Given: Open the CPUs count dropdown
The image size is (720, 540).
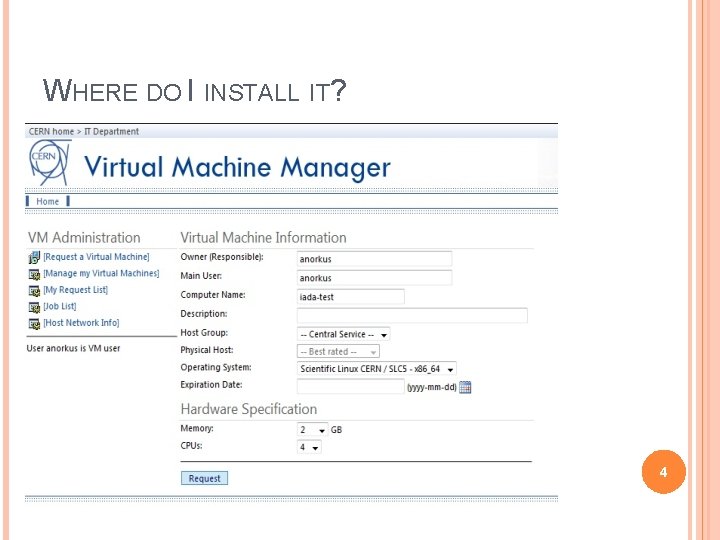Looking at the screenshot, I should tap(309, 447).
